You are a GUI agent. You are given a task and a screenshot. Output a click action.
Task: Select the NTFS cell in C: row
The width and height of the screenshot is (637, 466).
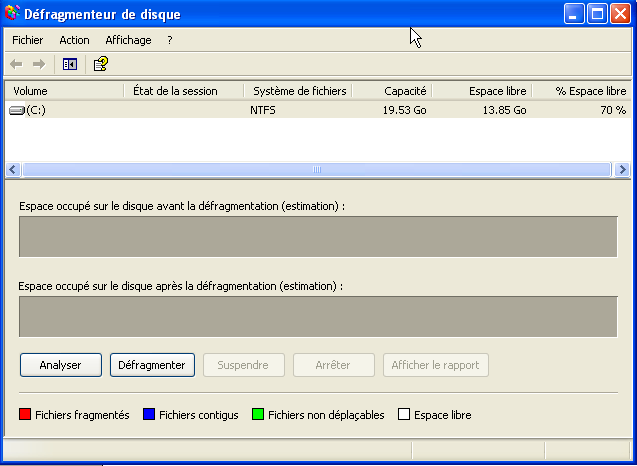262,111
